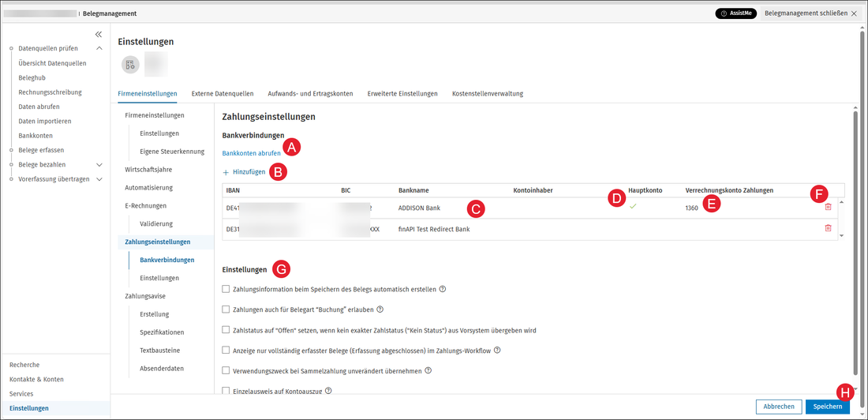Image resolution: width=868 pixels, height=420 pixels.
Task: Open help icon beside vollständig erfasster Belege
Action: tap(497, 351)
